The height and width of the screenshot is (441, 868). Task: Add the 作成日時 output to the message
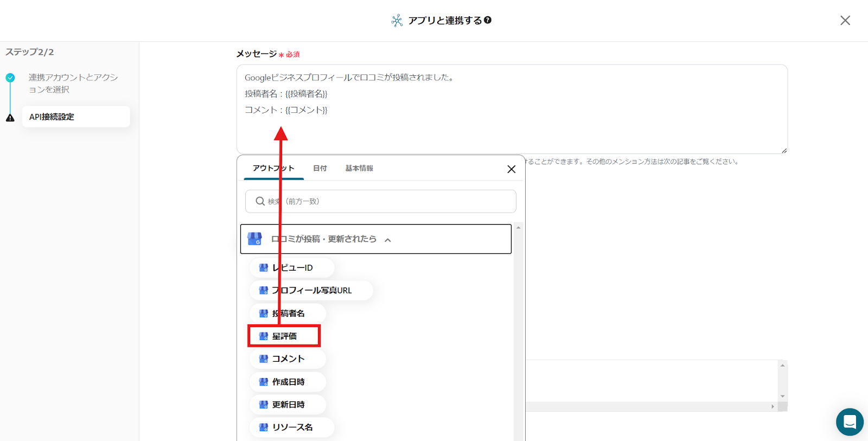point(288,382)
